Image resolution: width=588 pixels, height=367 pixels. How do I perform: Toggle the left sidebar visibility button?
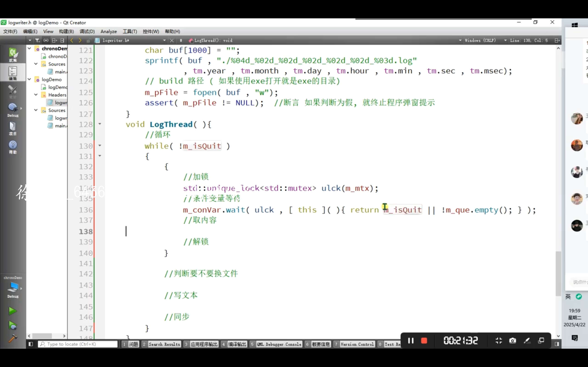31,344
